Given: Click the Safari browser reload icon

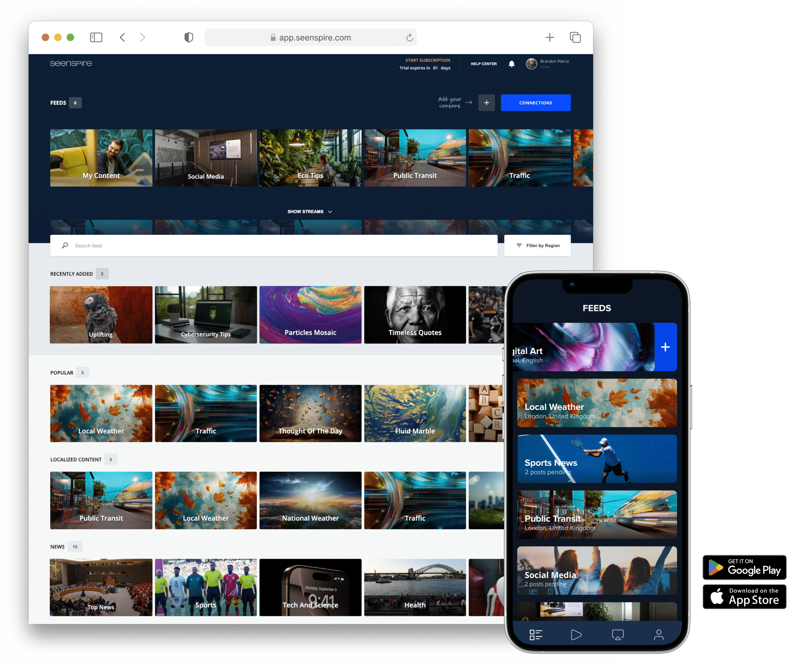Looking at the screenshot, I should [409, 37].
